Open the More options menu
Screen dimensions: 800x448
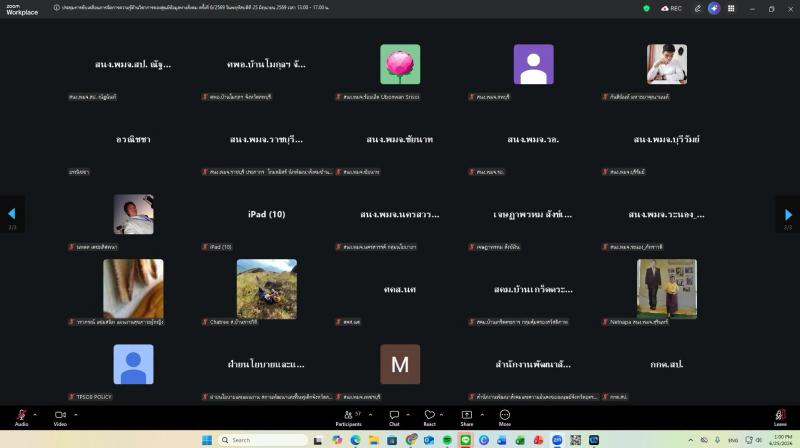505,417
